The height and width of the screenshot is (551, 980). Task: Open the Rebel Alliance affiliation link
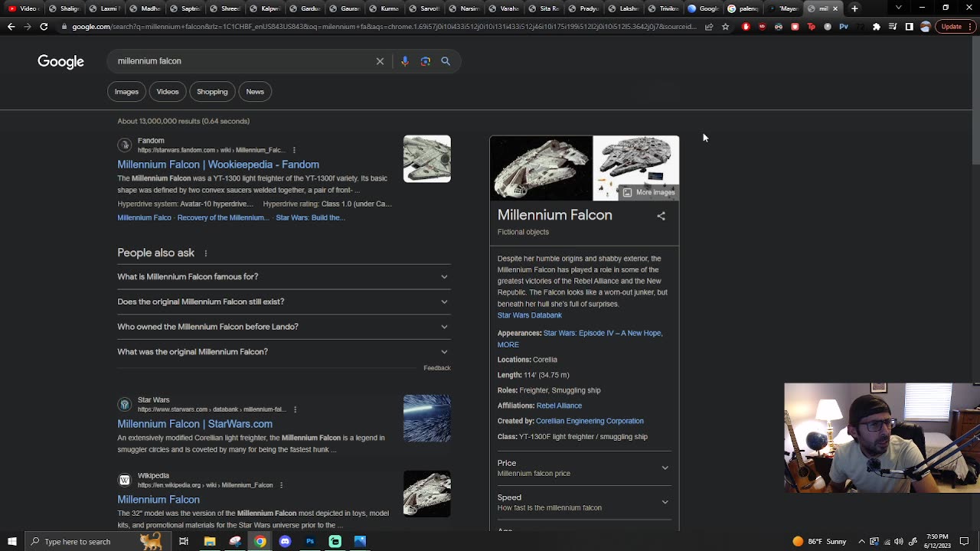pos(559,406)
